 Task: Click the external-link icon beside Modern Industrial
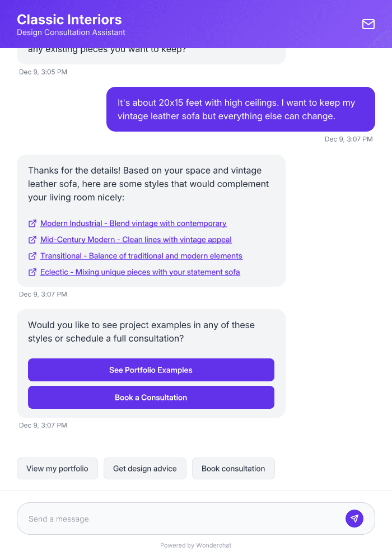coord(32,223)
